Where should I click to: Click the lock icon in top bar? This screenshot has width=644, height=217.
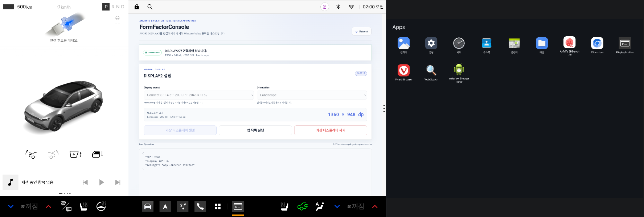tap(137, 7)
